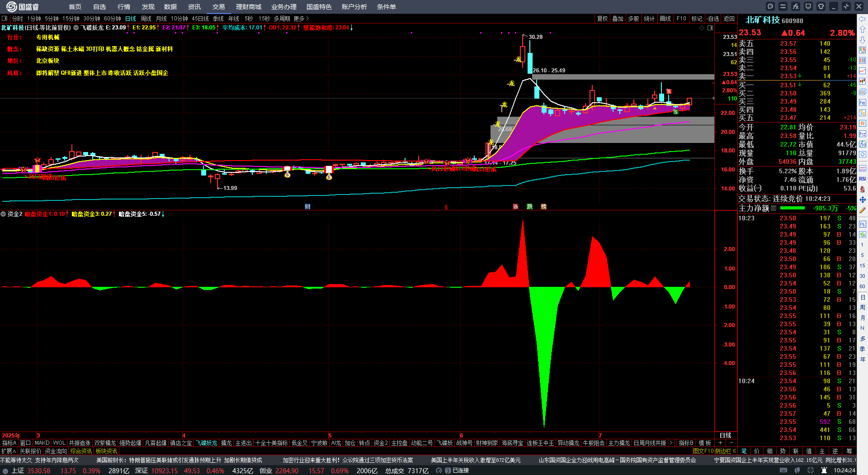Screen dimensions: 868x475
Task: Open the 交易 menu
Action: pyautogui.click(x=219, y=7)
